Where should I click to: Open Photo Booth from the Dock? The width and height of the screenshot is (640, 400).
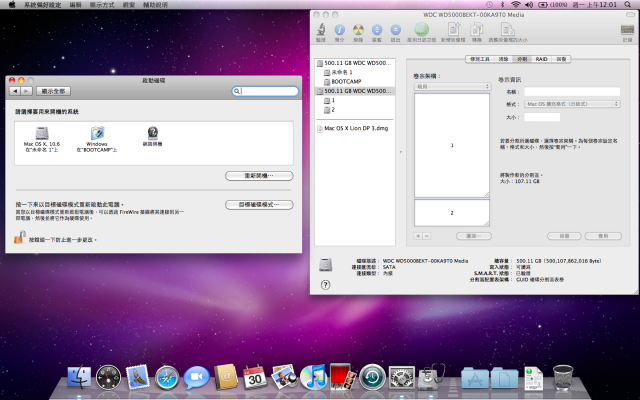point(341,377)
